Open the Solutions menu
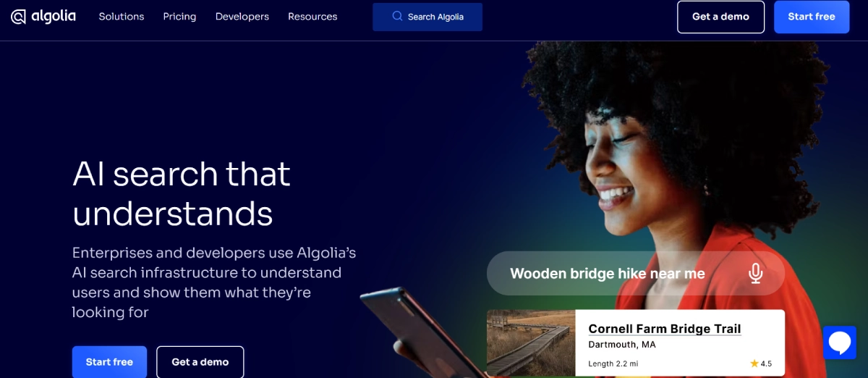The height and width of the screenshot is (378, 868). coord(122,17)
